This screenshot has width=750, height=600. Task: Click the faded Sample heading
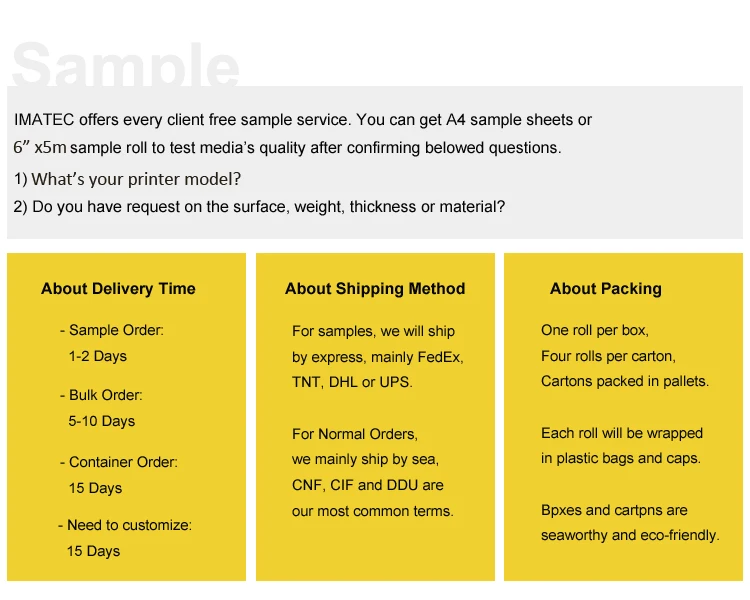125,65
